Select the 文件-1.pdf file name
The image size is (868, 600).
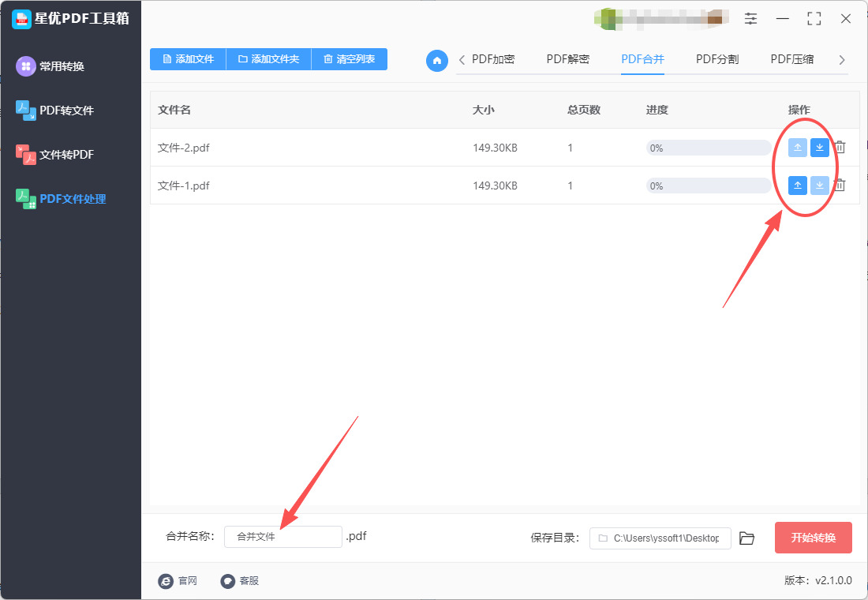[184, 186]
